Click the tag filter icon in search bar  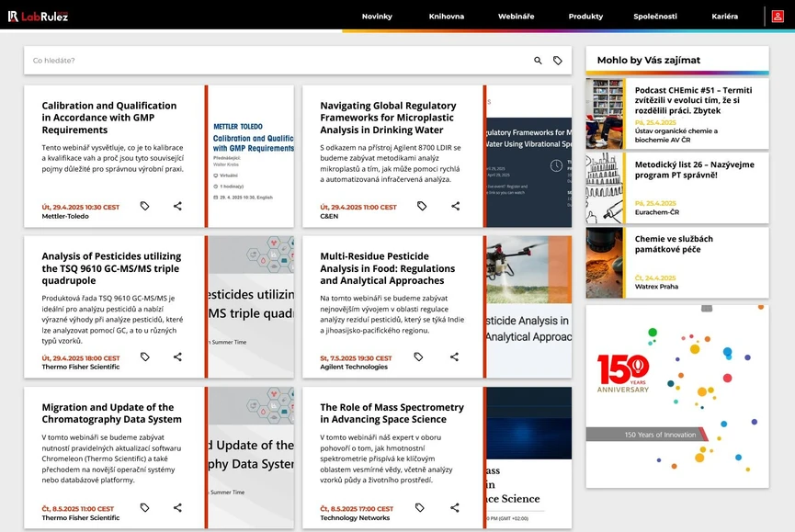tap(558, 61)
